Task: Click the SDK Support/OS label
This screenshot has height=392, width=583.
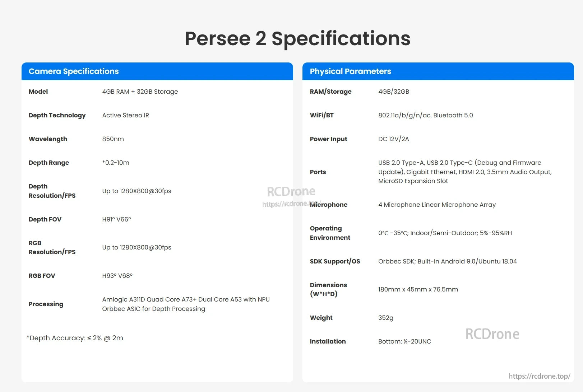Action: (335, 261)
